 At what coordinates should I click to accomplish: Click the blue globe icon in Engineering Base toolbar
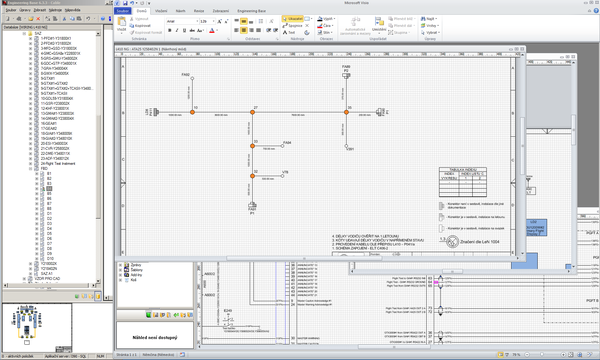[103, 18]
